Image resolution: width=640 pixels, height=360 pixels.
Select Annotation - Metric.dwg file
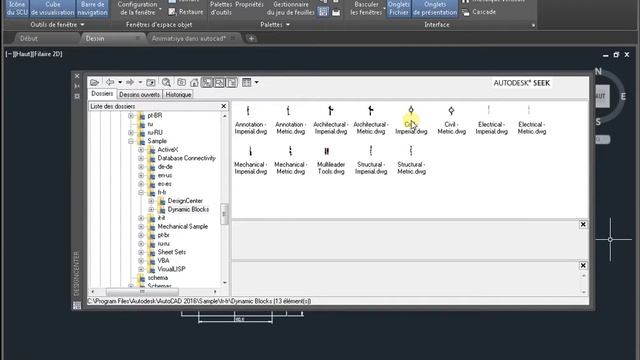pos(290,120)
